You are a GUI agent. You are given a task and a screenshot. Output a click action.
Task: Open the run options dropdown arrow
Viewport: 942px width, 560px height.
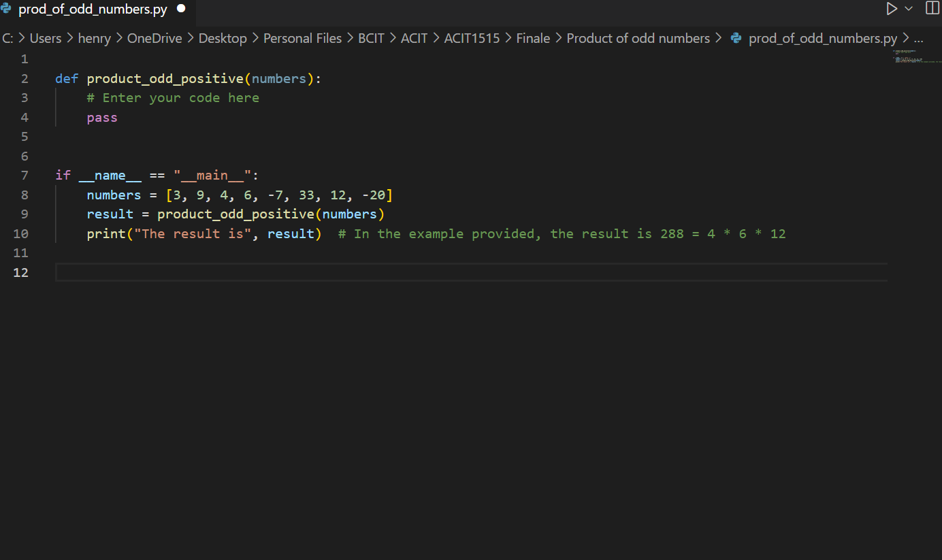907,9
